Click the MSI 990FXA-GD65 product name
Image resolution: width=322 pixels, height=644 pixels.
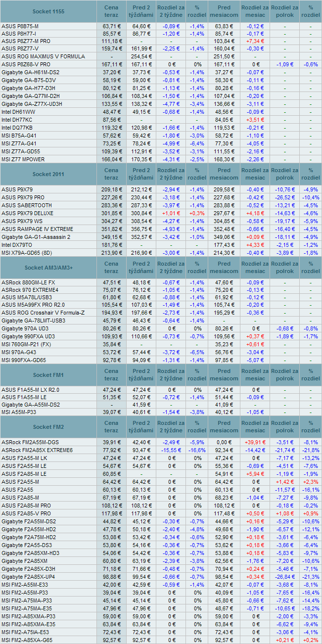coord(24,360)
